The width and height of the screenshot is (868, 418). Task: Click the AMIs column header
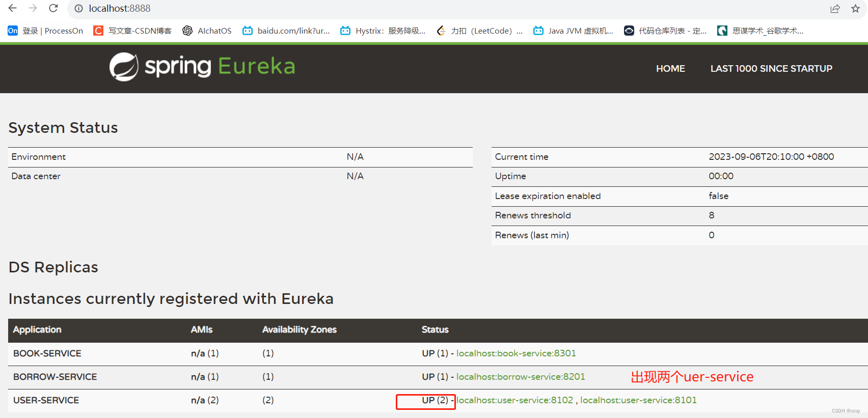tap(202, 330)
